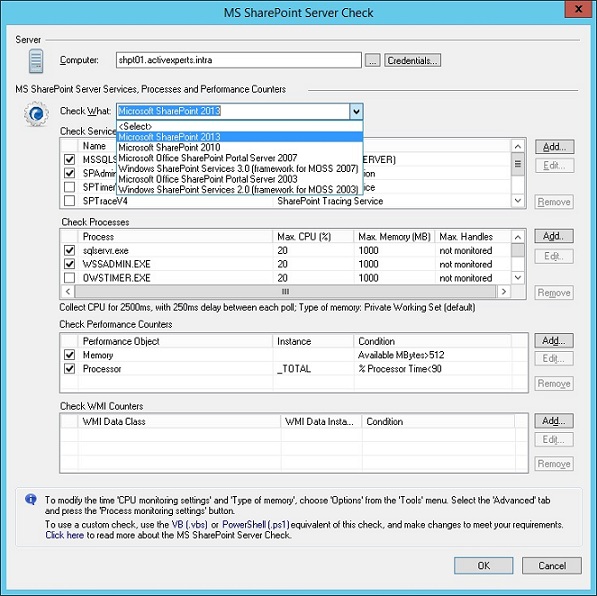The width and height of the screenshot is (597, 596).
Task: Select the _TOTAL instance cell
Action: point(294,368)
